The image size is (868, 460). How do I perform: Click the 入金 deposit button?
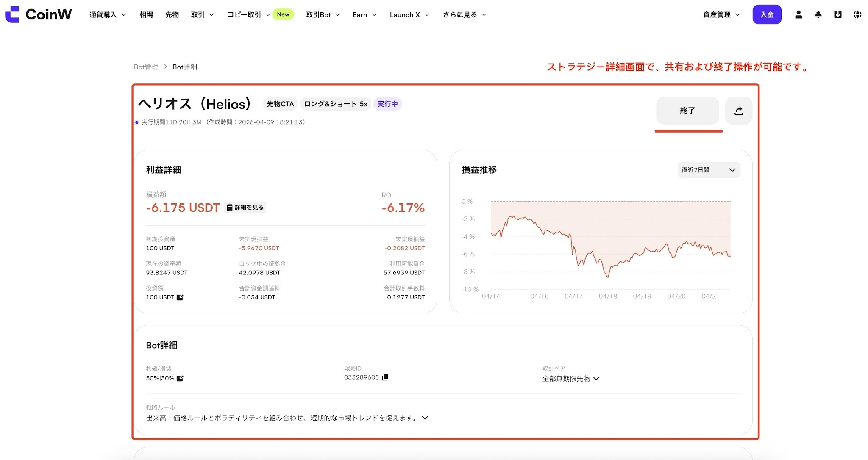click(x=767, y=14)
